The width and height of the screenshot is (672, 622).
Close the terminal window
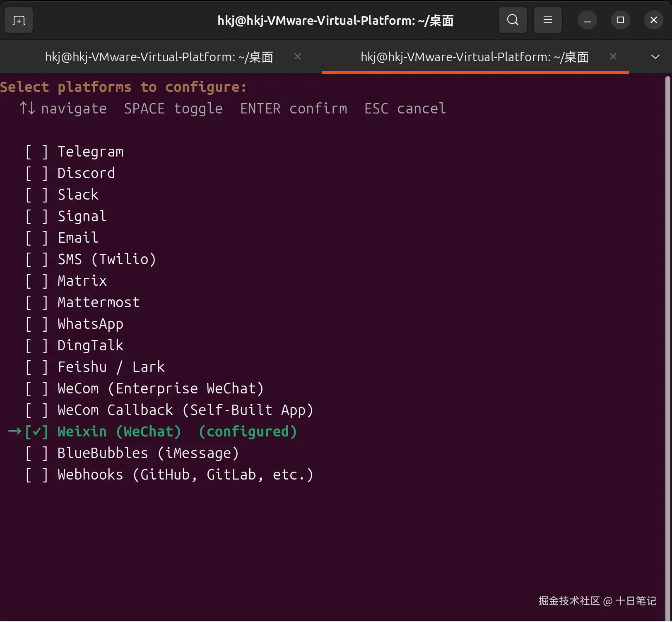tap(653, 20)
